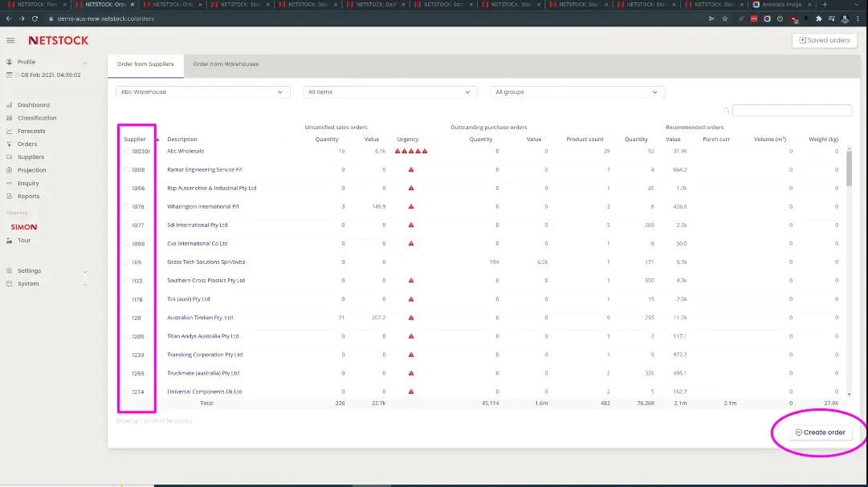Viewport: 868px width, 487px height.
Task: Open Abc Wholesale supplier link
Action: [185, 151]
